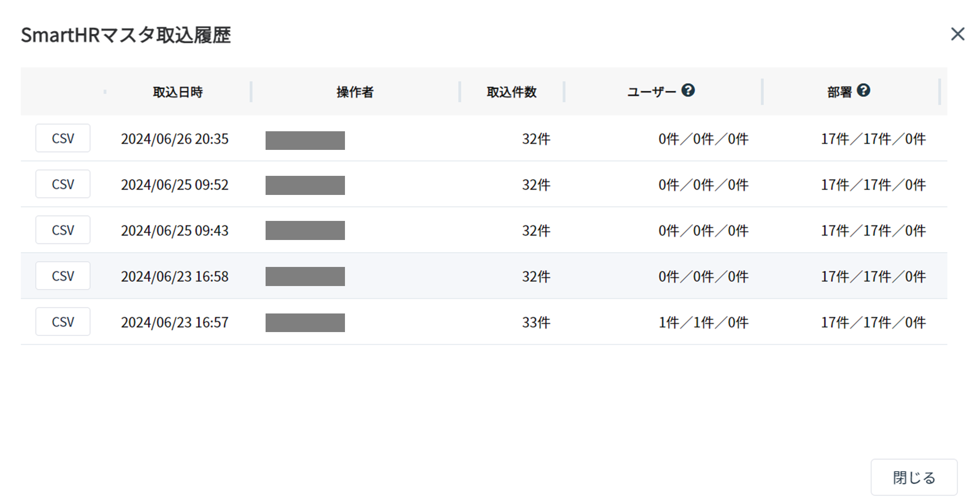Click redacted operator name in first row
This screenshot has height=504, width=980.
tap(305, 141)
